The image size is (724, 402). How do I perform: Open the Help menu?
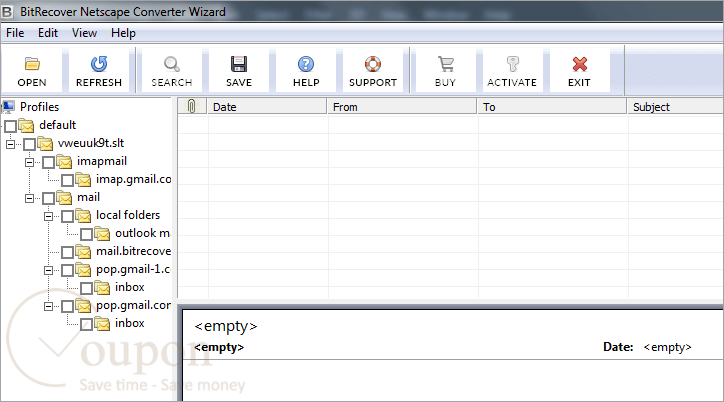pos(123,33)
